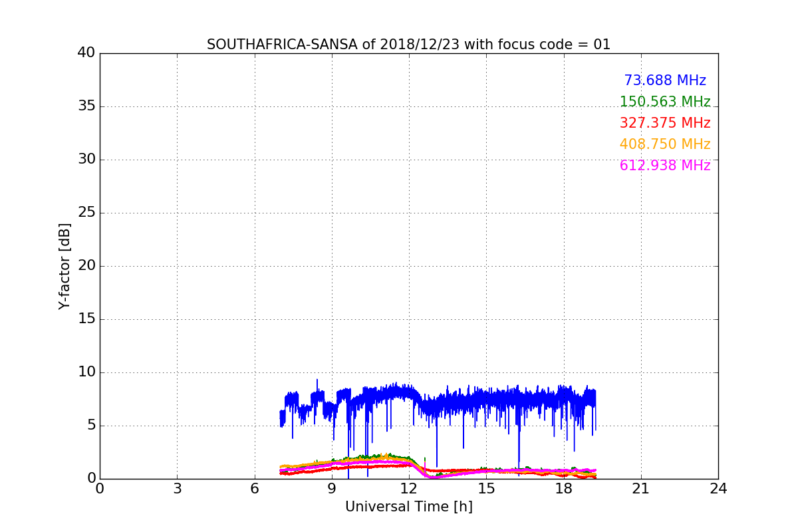Screen dimensions: 798x532
Task: Click x-axis tick label 24
Action: pyautogui.click(x=718, y=489)
